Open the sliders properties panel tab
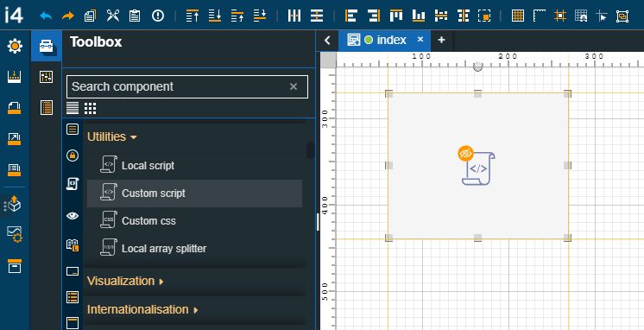The height and width of the screenshot is (330, 644). coord(46,76)
